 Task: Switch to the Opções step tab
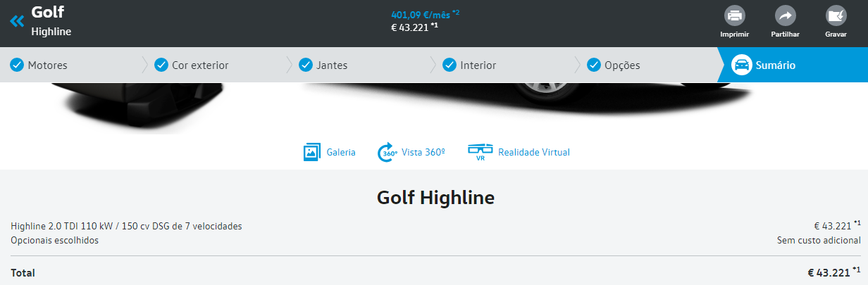pyautogui.click(x=621, y=65)
